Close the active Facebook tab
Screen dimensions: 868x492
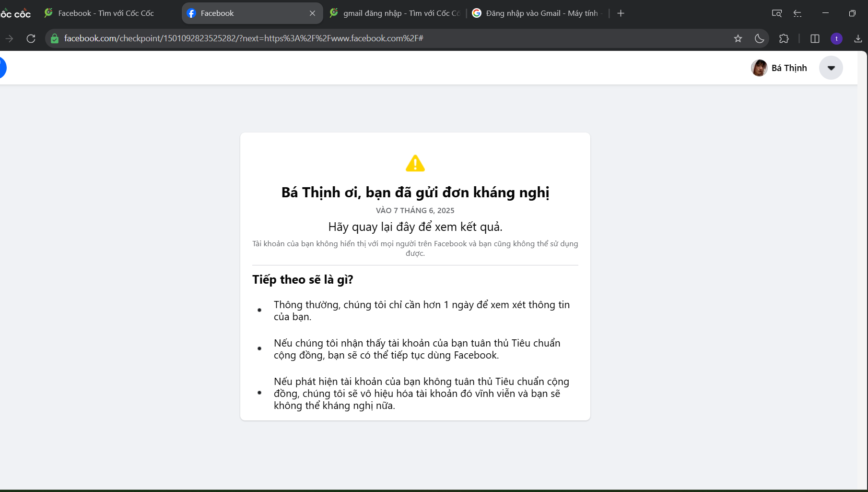click(x=312, y=13)
